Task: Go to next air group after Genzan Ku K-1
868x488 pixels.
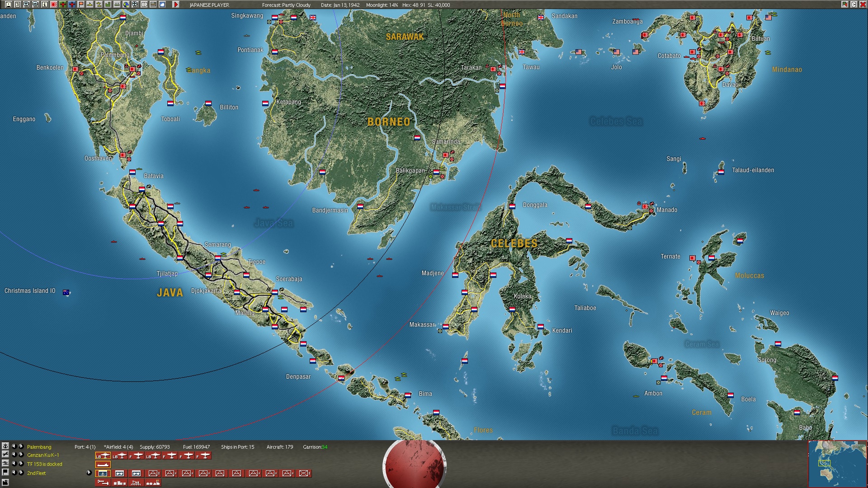Action: pos(21,455)
